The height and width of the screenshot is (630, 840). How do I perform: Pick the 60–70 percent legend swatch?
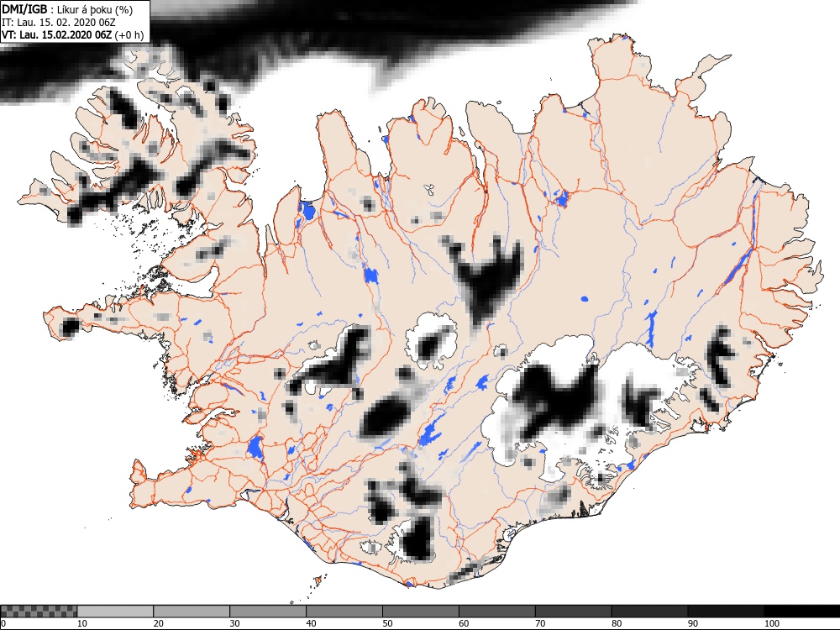click(x=497, y=612)
